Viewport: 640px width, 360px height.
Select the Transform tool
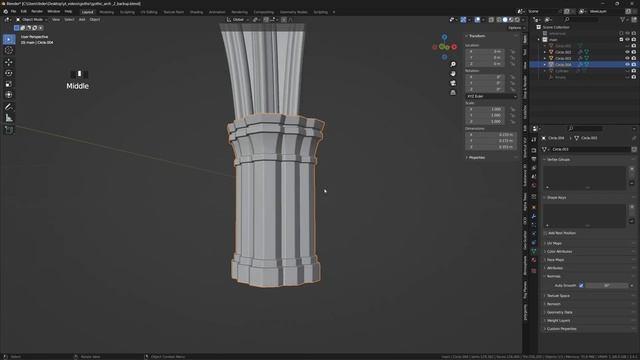tap(9, 95)
